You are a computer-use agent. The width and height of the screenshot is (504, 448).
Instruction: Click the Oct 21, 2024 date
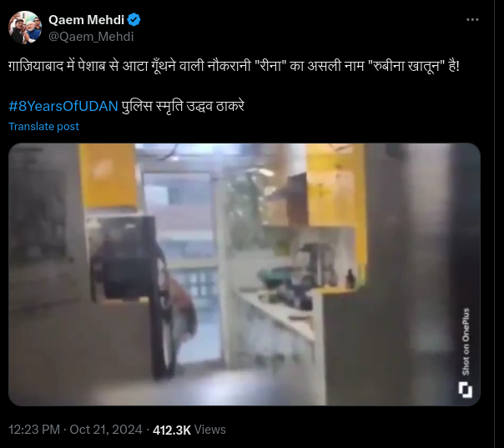(x=106, y=430)
